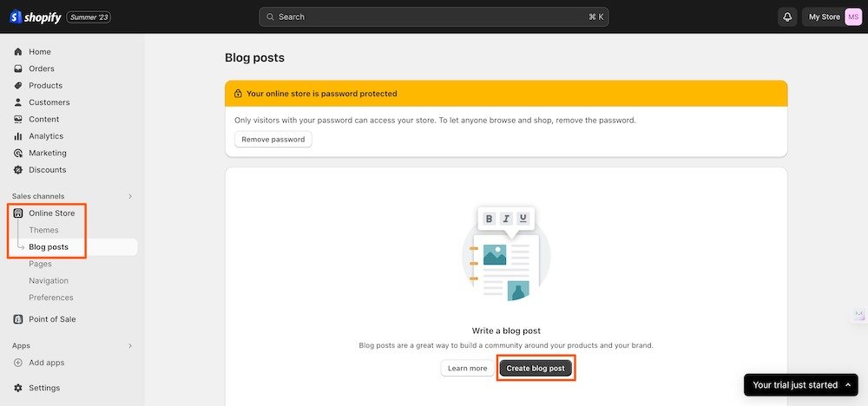Image resolution: width=868 pixels, height=406 pixels.
Task: Click Add apps label
Action: (47, 363)
